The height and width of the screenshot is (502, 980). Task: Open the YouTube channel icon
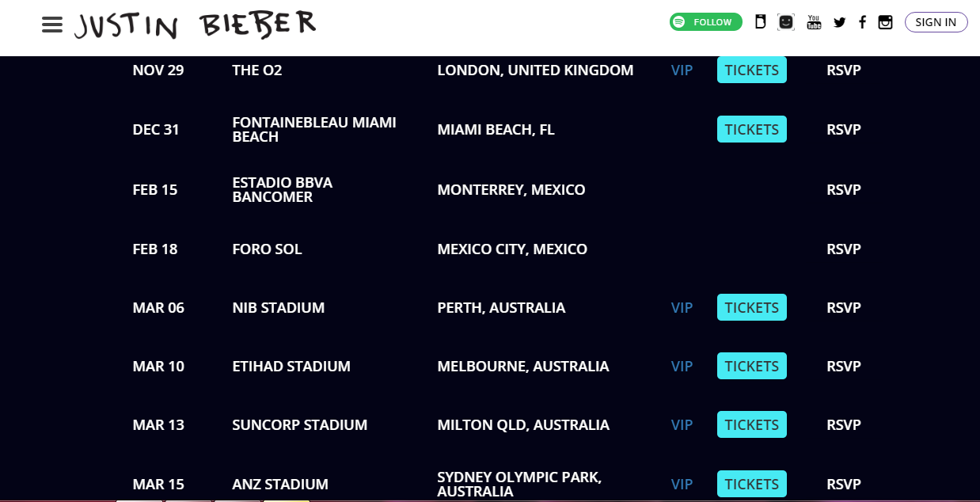(x=814, y=22)
